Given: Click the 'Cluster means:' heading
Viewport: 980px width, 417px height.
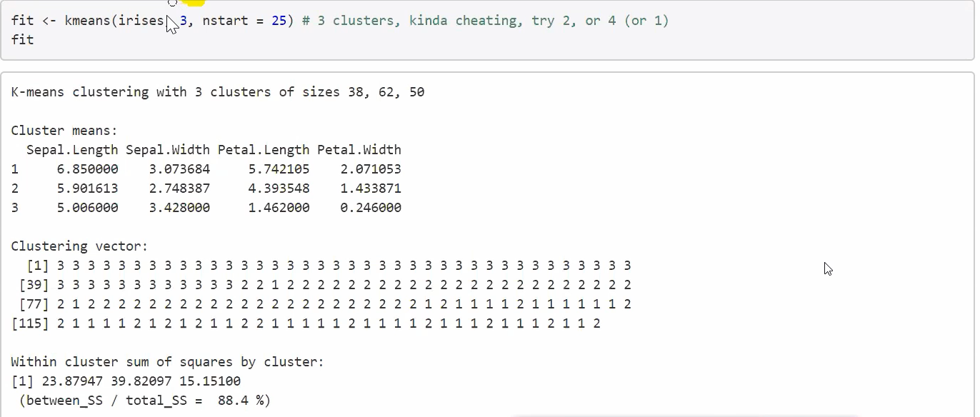Looking at the screenshot, I should 64,131.
